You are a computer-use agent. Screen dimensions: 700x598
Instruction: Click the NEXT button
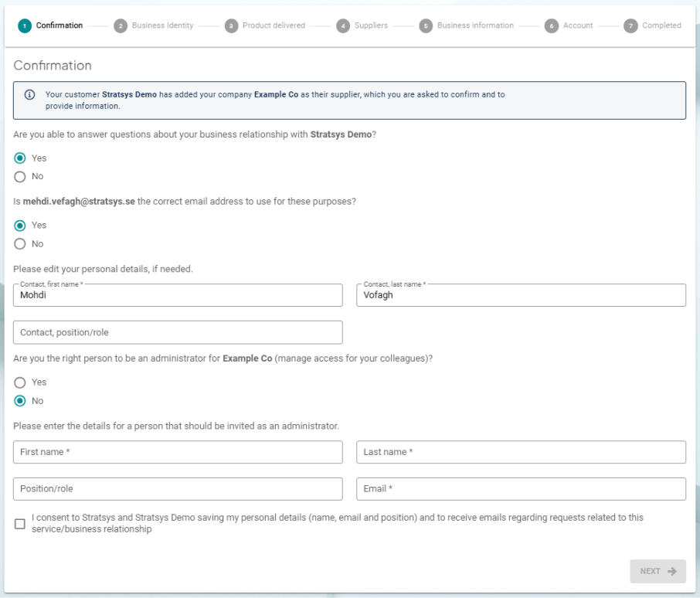[x=658, y=571]
